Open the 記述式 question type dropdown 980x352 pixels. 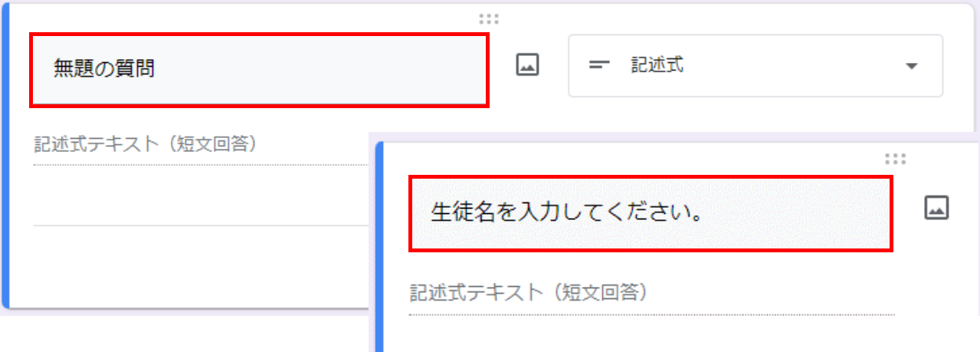(x=755, y=65)
